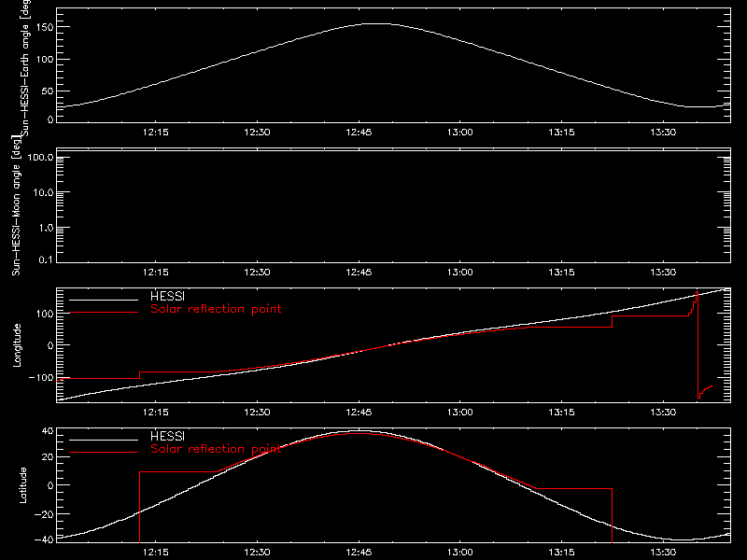
Task: Click 12:45 time label under Earth angle plot
Action: 359,133
